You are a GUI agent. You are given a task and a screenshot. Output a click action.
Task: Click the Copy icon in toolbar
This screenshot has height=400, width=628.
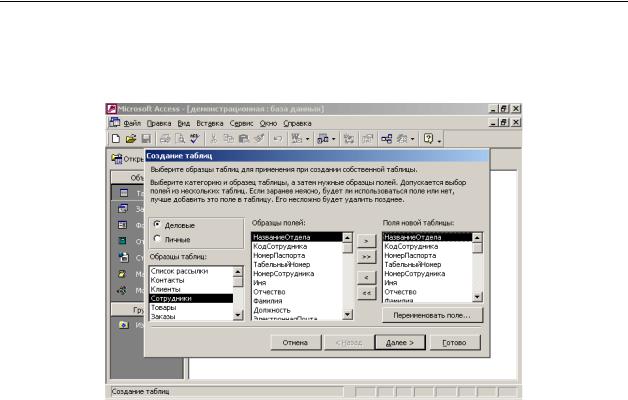pyautogui.click(x=228, y=139)
